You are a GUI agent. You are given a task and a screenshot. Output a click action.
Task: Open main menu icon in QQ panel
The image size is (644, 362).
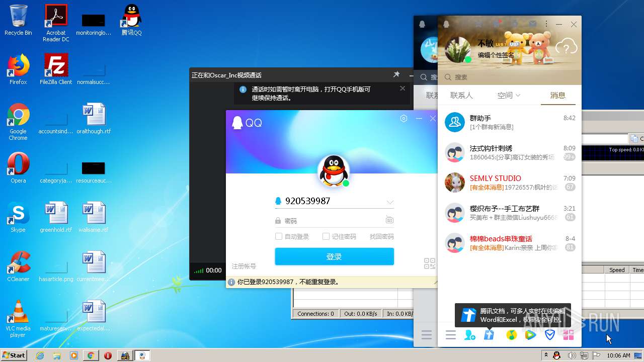click(x=451, y=335)
